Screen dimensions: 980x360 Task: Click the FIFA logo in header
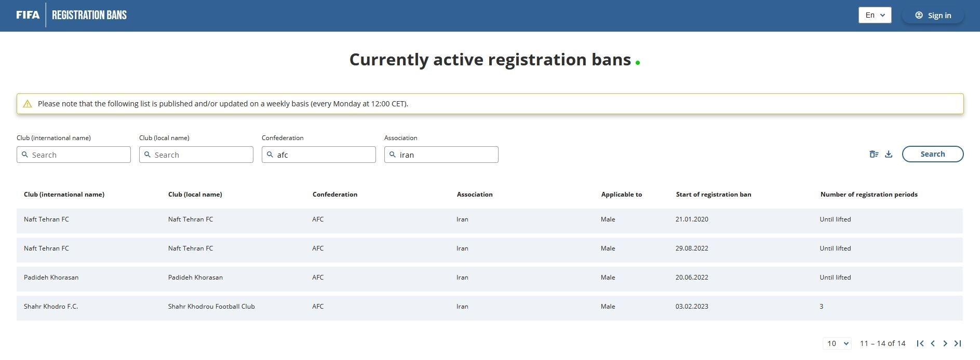tap(28, 15)
